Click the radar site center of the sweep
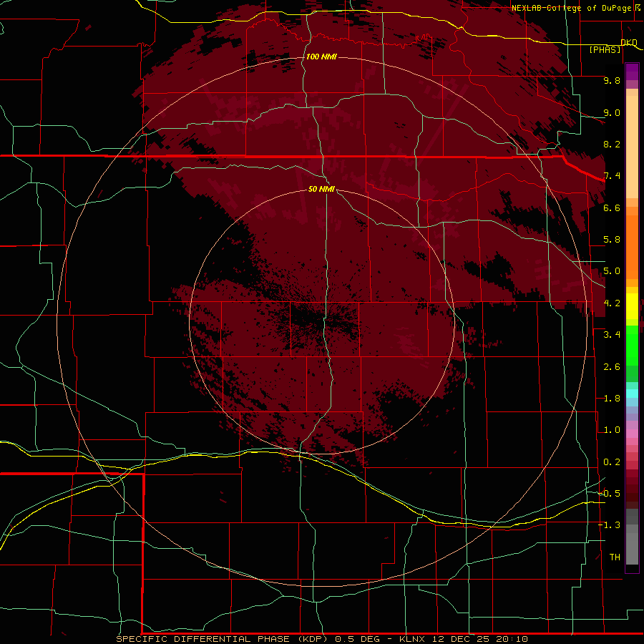 click(x=322, y=321)
